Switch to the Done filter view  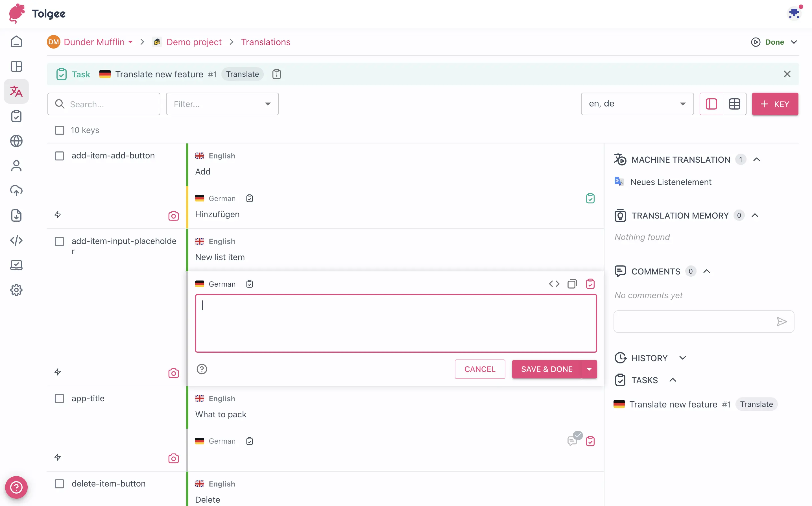click(774, 42)
